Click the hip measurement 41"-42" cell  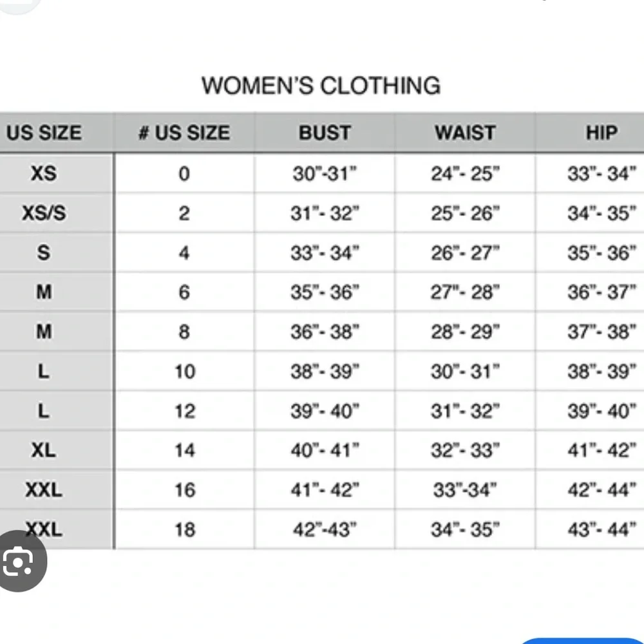click(601, 450)
